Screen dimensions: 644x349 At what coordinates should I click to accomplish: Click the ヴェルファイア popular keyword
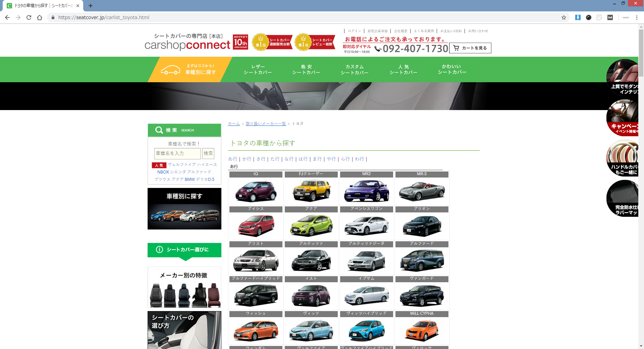pos(181,164)
